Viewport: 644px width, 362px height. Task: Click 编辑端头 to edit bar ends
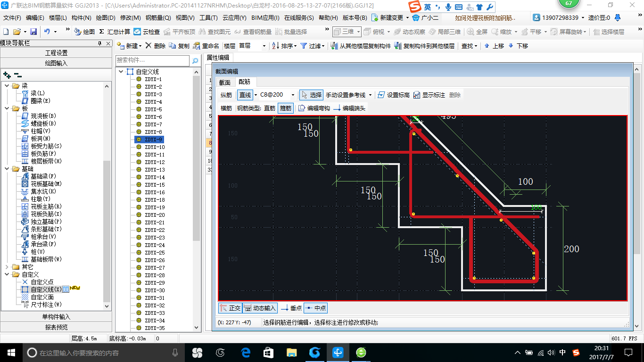[x=349, y=108]
